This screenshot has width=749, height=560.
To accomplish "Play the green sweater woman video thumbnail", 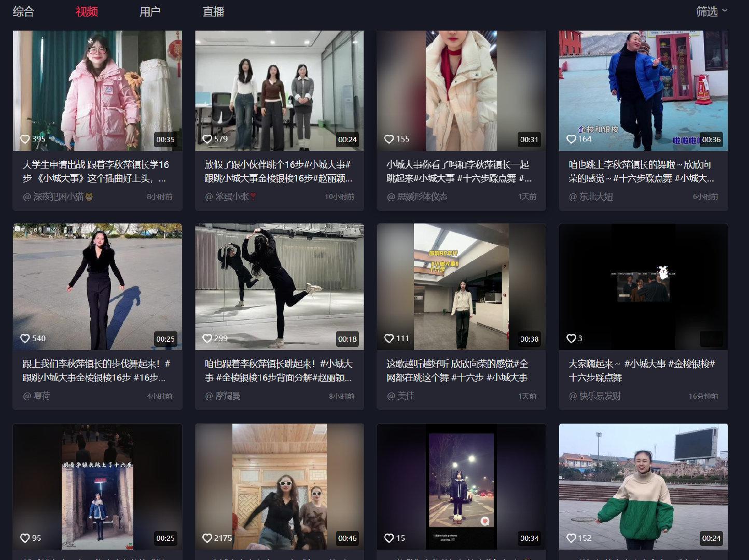I will coord(643,486).
